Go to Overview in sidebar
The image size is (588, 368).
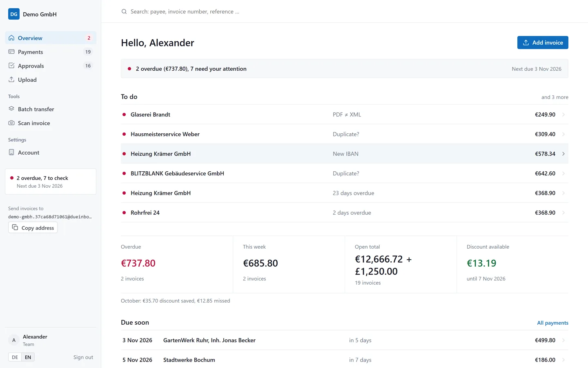click(x=51, y=38)
